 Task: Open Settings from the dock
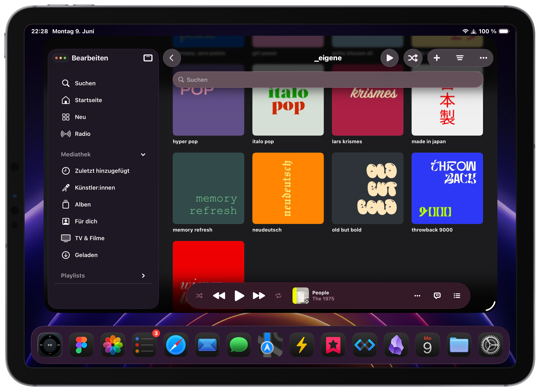491,345
